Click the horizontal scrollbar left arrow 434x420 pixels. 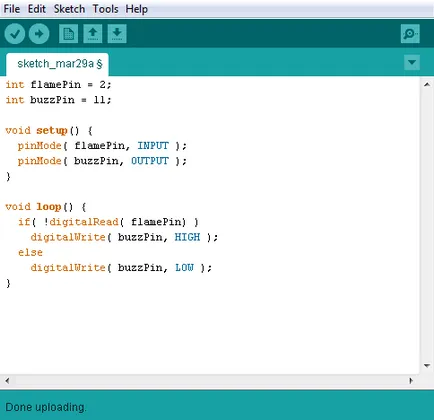click(7, 381)
